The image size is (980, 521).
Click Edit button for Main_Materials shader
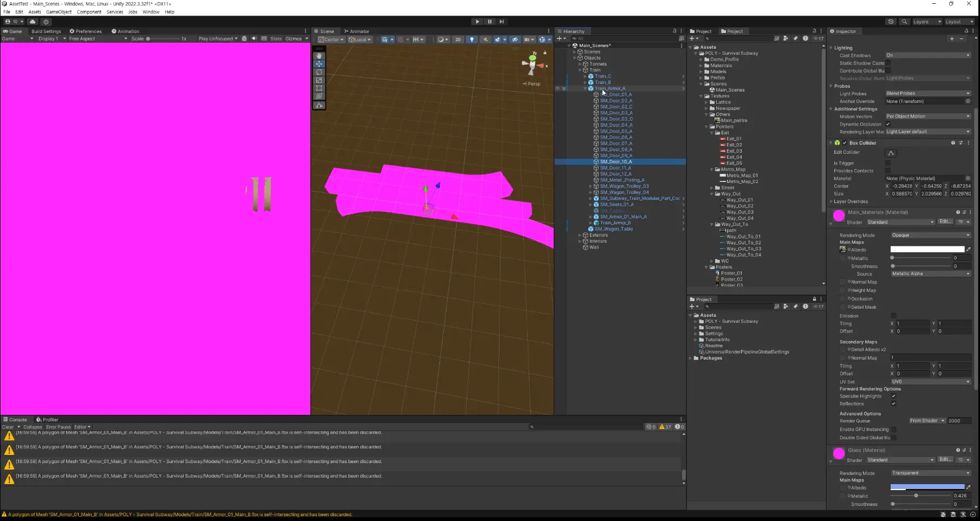pos(945,222)
